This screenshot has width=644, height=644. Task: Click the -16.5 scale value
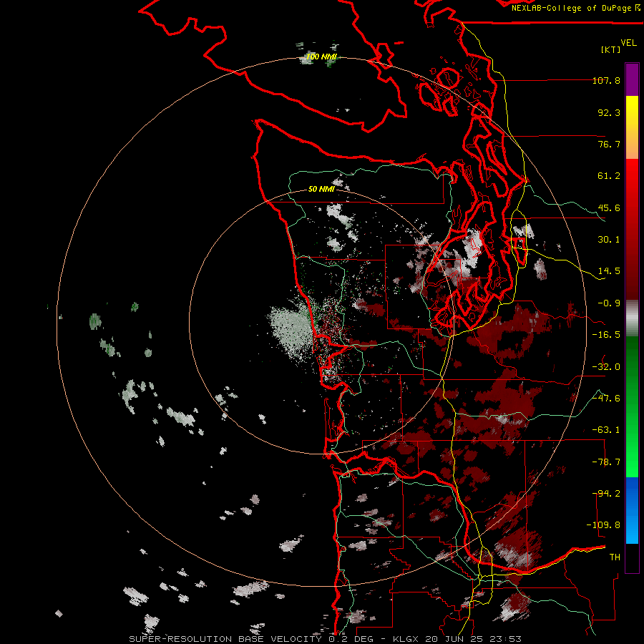(606, 335)
